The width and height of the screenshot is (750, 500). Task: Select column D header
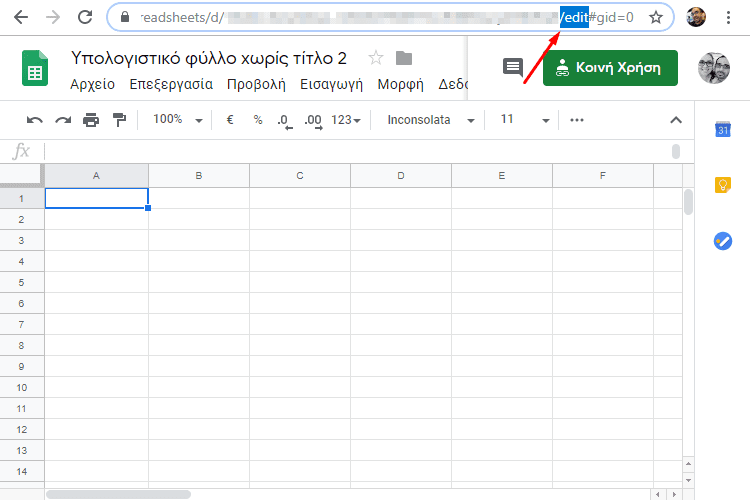point(401,176)
